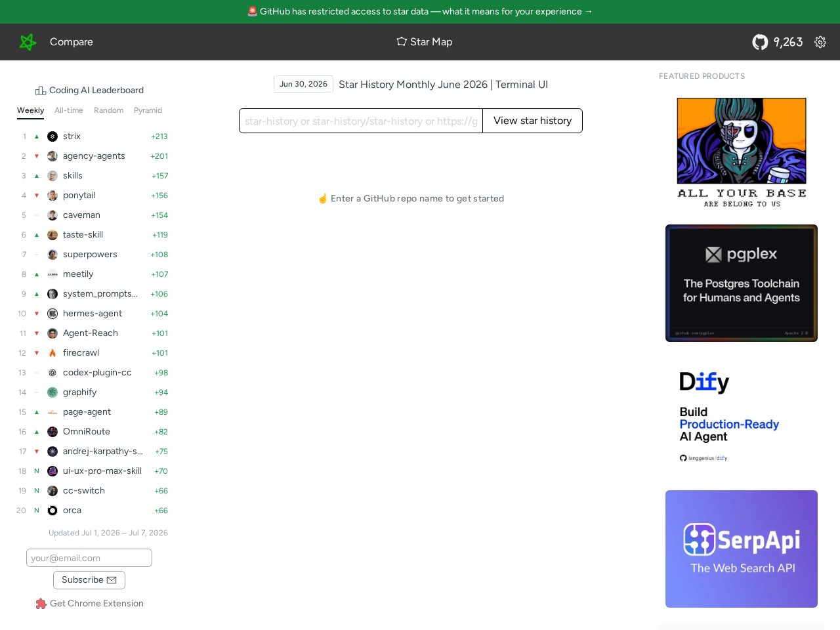Image resolution: width=840 pixels, height=630 pixels.
Task: Click the cc-switch repo avatar
Action: [52, 491]
